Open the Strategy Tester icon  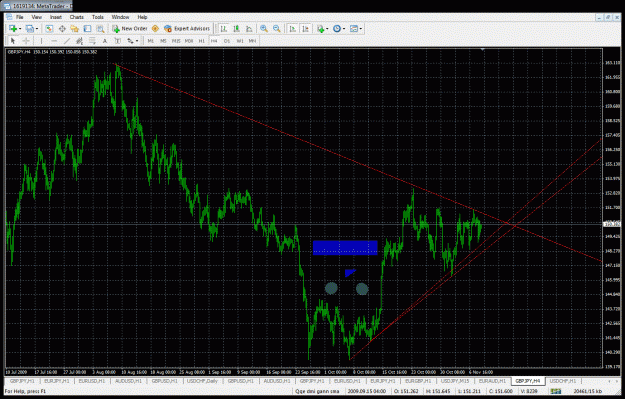point(100,29)
